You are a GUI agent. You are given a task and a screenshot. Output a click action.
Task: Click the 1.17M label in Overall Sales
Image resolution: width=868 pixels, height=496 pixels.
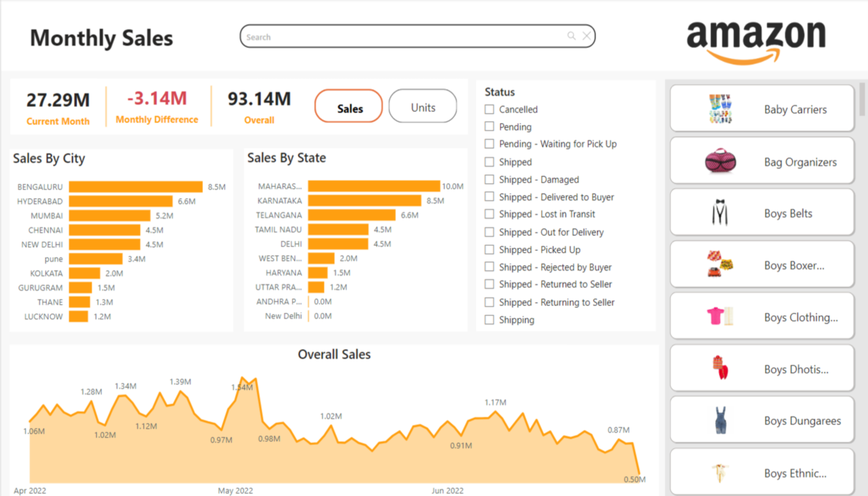click(x=495, y=402)
